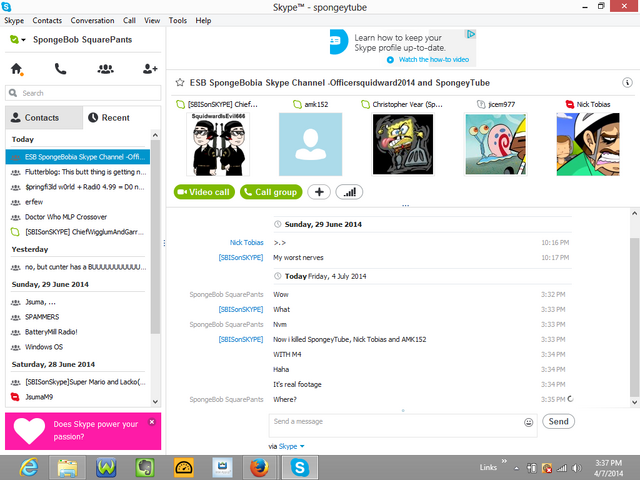Open the call quality signal button
This screenshot has height=480, width=640.
[x=349, y=192]
